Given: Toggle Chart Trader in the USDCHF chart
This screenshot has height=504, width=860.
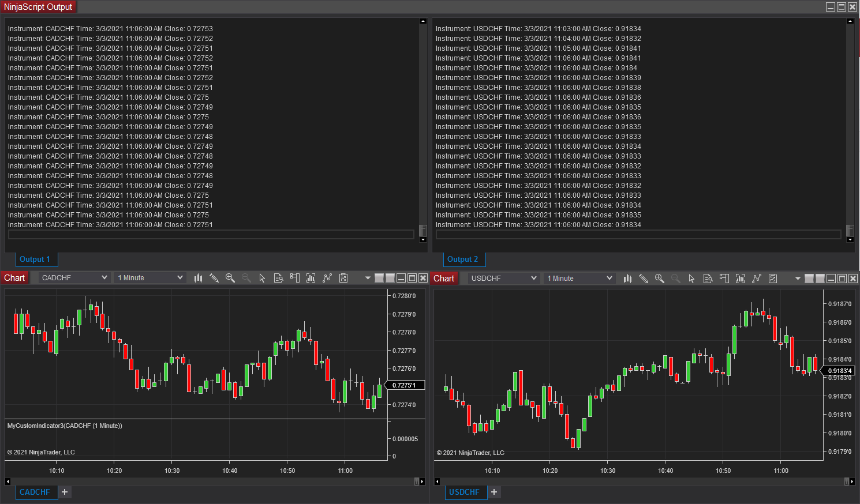Looking at the screenshot, I should [x=724, y=279].
